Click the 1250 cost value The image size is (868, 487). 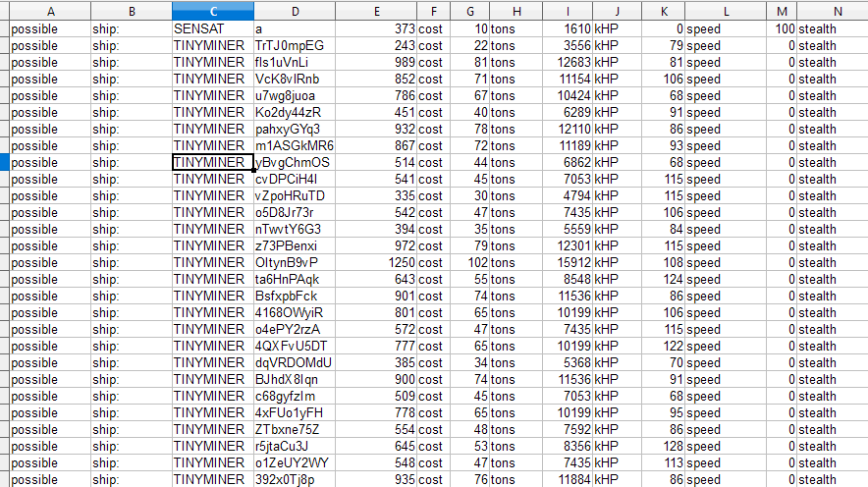pos(376,262)
